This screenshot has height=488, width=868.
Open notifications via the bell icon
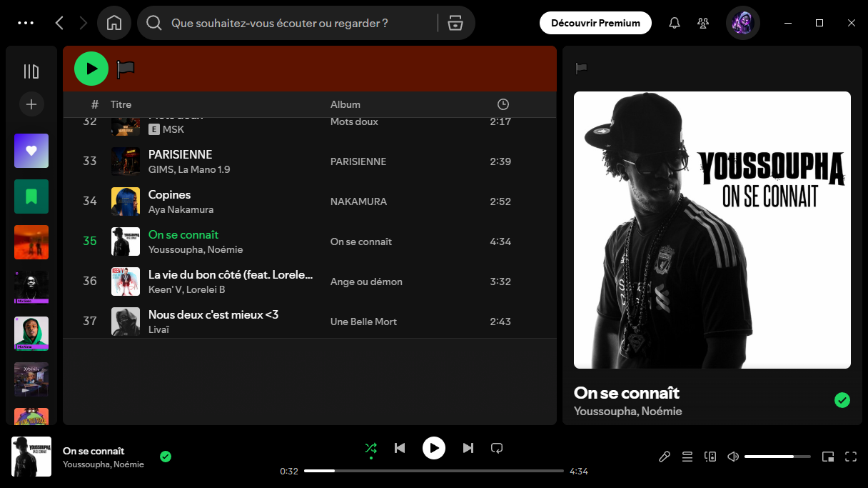pos(674,22)
